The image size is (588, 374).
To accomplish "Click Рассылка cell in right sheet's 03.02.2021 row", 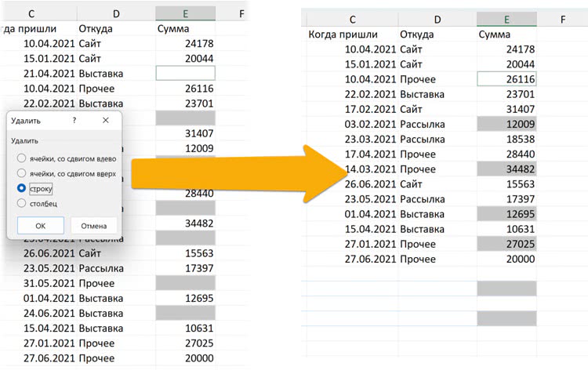I will pos(437,124).
